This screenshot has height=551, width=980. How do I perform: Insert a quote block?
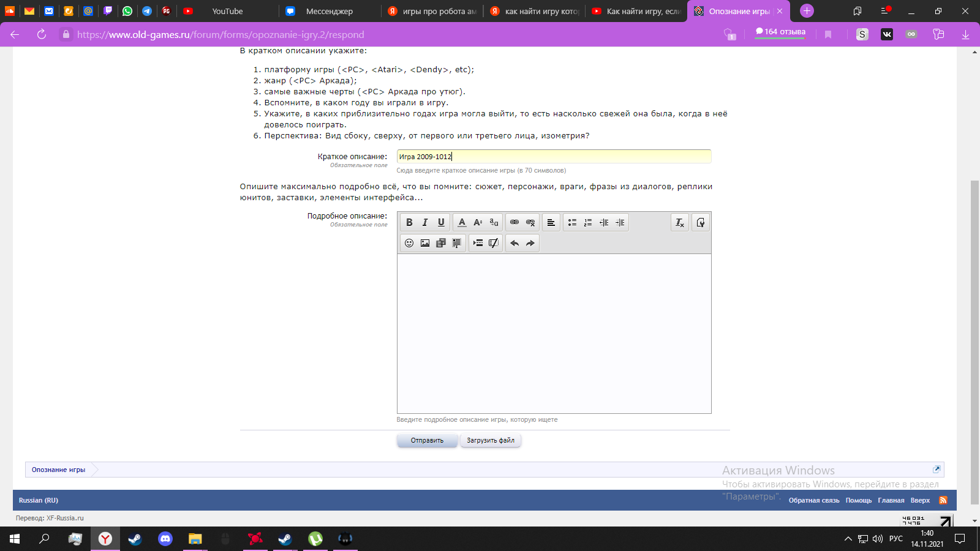pyautogui.click(x=457, y=243)
